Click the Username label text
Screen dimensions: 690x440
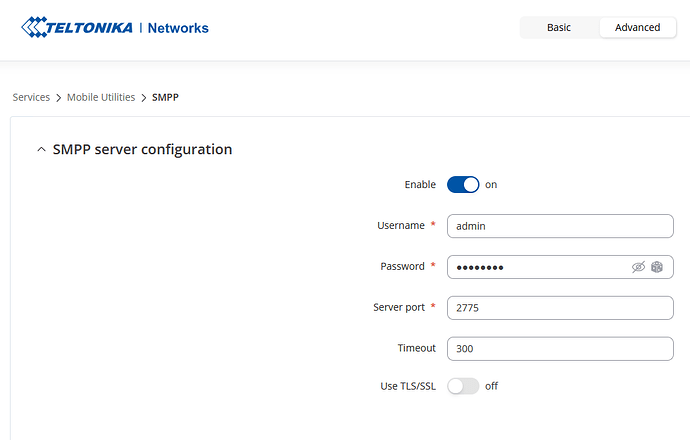pyautogui.click(x=400, y=226)
